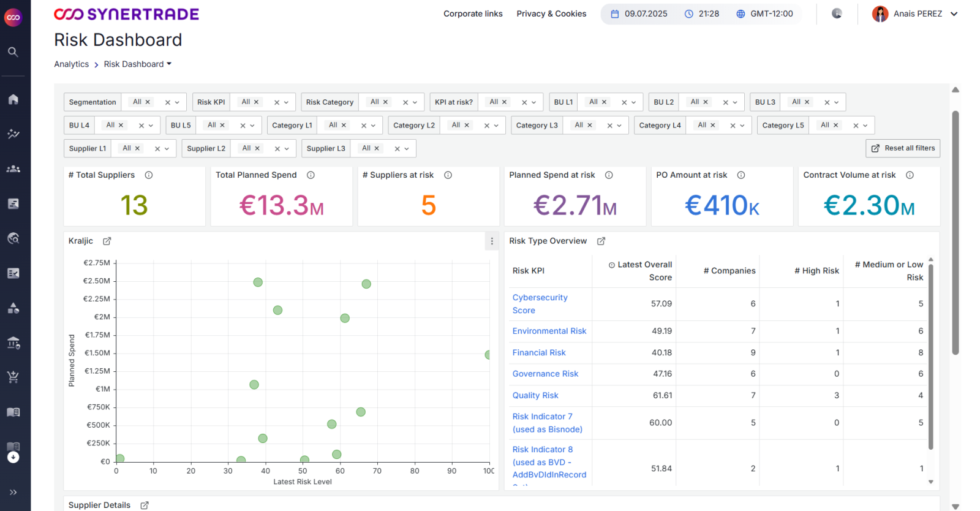
Task: Expand the Risk Category filter dropdown
Action: coord(415,102)
